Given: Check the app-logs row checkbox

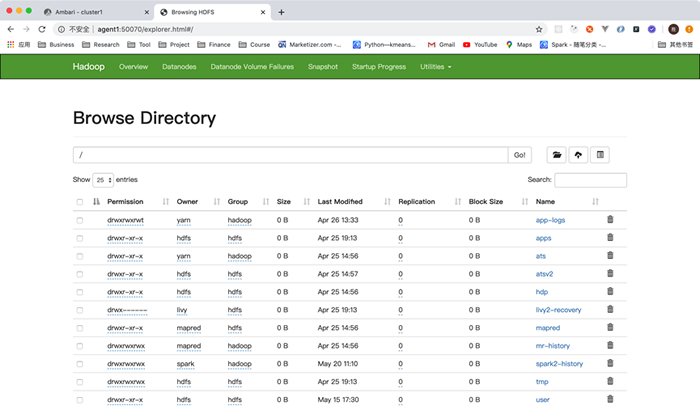Looking at the screenshot, I should coord(79,220).
